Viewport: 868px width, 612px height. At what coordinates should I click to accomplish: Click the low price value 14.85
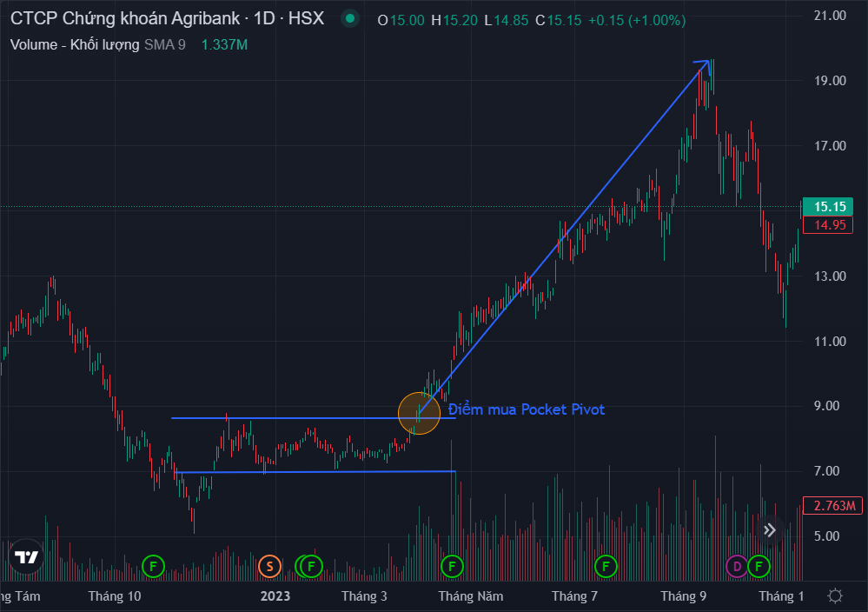point(511,21)
